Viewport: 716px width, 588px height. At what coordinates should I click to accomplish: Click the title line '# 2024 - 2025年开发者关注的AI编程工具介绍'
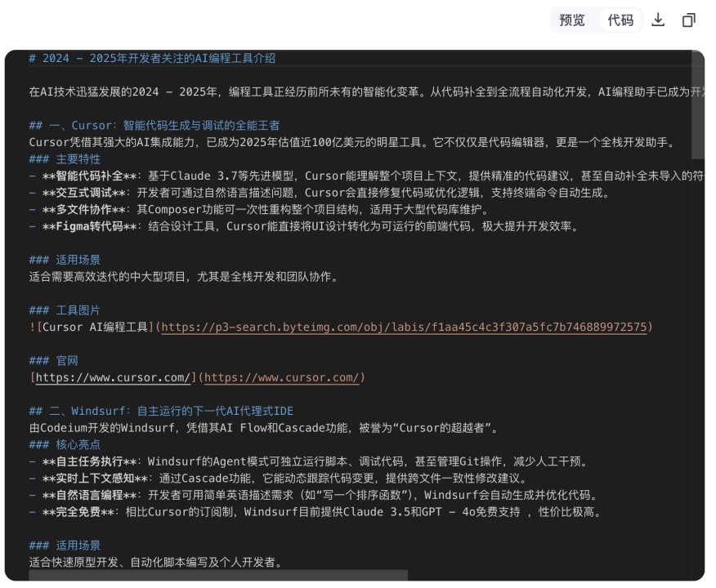pos(152,58)
